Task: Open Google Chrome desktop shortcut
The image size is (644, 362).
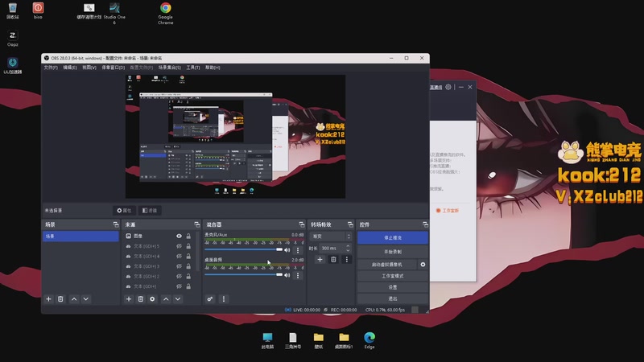Action: point(166,14)
